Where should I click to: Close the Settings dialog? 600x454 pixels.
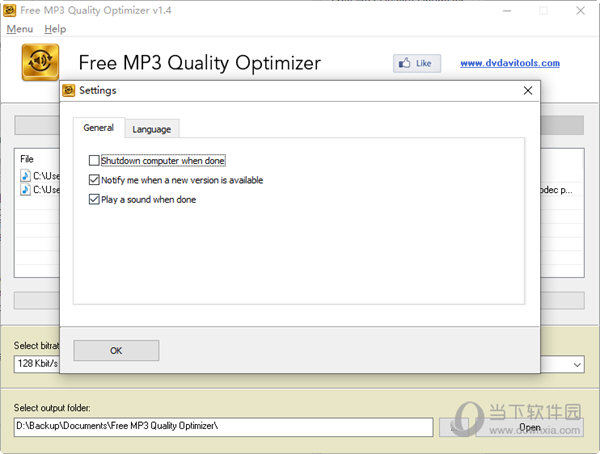(528, 91)
